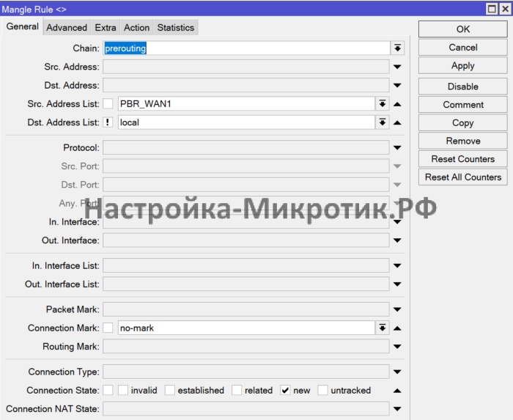Enable the established connection state checkbox
Viewport: 513px width, 420px height.
click(170, 391)
